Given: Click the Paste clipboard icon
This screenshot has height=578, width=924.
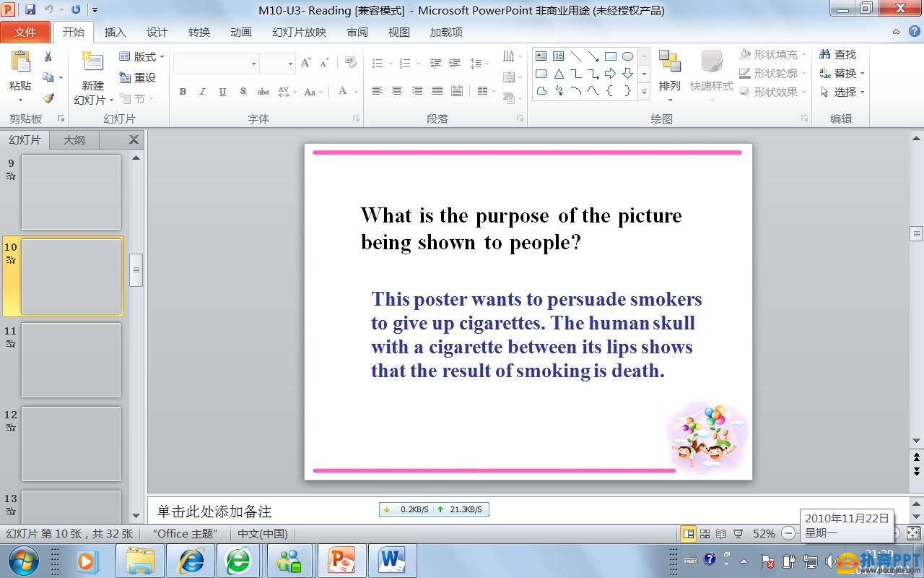Looking at the screenshot, I should 21,62.
